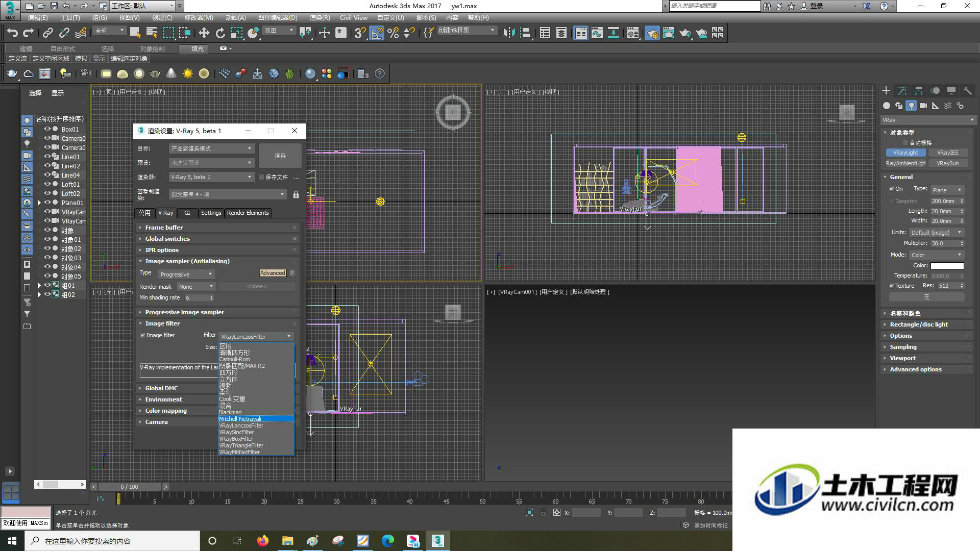The image size is (980, 552).
Task: Open the Create panel plus icon
Action: click(886, 90)
